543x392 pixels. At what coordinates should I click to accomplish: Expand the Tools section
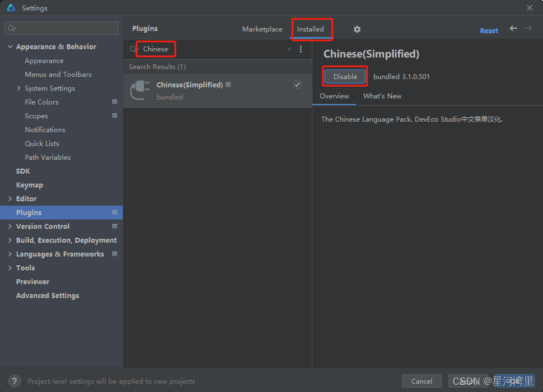click(x=10, y=268)
